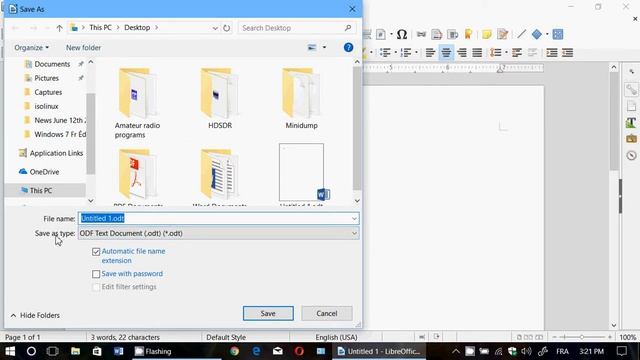
Task: Click the help question mark icon
Action: point(348,47)
